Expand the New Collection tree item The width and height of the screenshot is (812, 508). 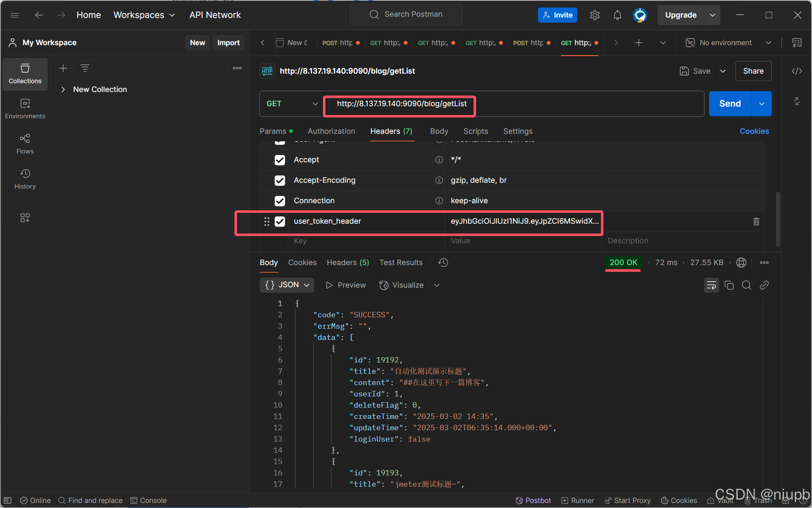point(63,89)
